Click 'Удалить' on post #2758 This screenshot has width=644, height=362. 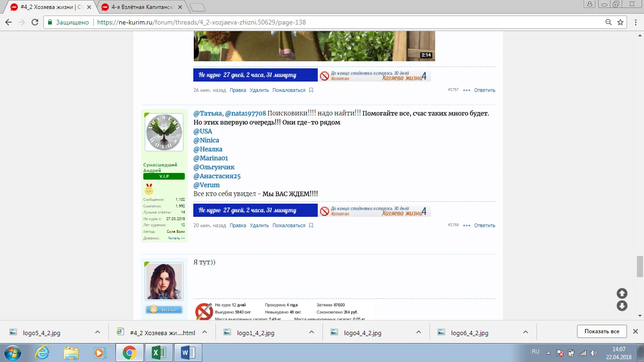click(259, 225)
